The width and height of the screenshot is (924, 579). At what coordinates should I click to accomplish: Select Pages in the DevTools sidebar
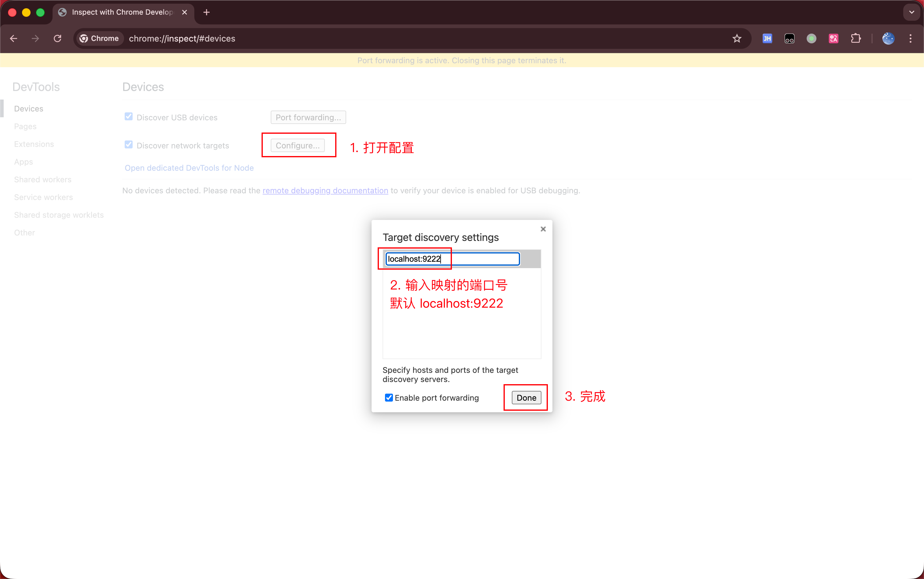pyautogui.click(x=25, y=126)
